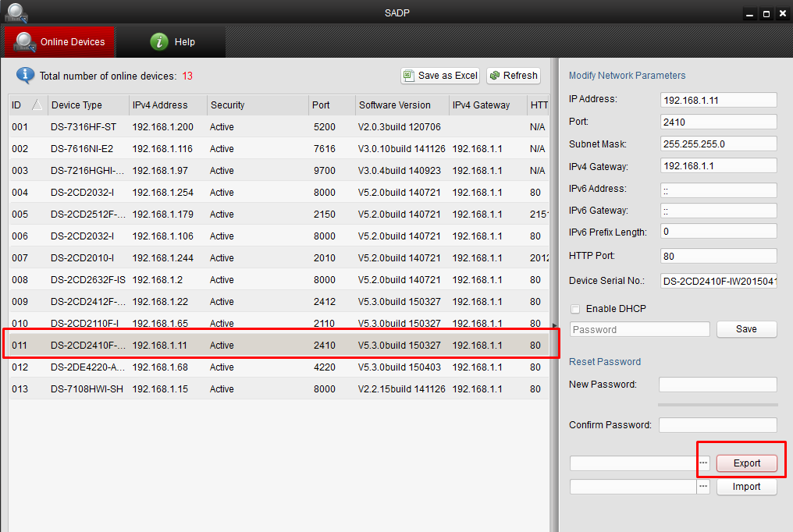This screenshot has height=532, width=793.
Task: Click the blue info icon beside device count
Action: tap(26, 76)
